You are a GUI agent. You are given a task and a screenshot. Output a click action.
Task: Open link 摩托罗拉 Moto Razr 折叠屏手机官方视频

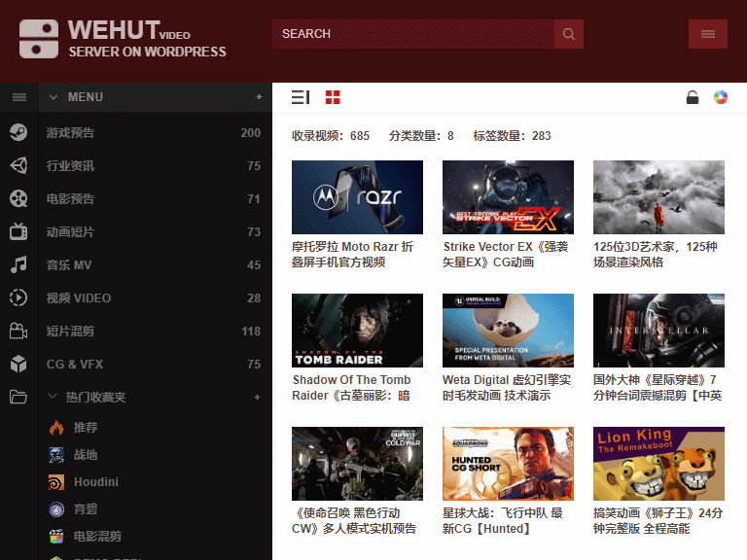click(x=352, y=255)
